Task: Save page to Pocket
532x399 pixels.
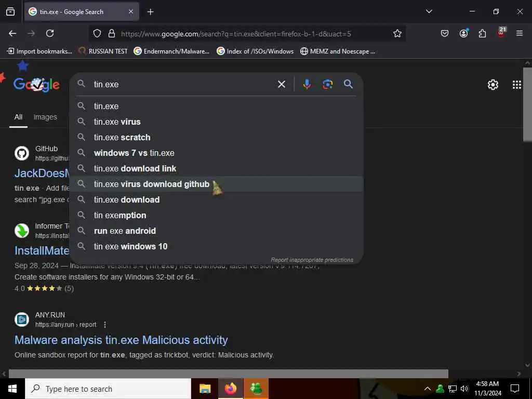Action: coord(445,33)
